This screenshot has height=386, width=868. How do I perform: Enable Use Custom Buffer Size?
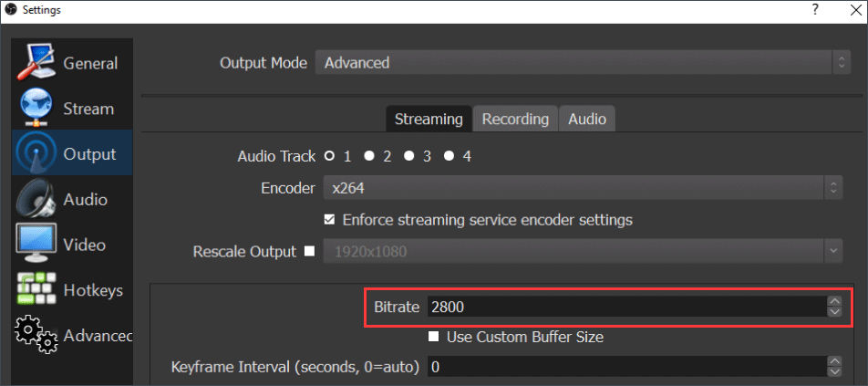point(434,337)
